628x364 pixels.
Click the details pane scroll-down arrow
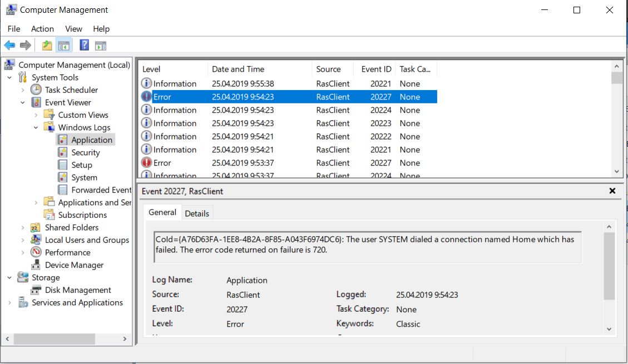click(609, 329)
